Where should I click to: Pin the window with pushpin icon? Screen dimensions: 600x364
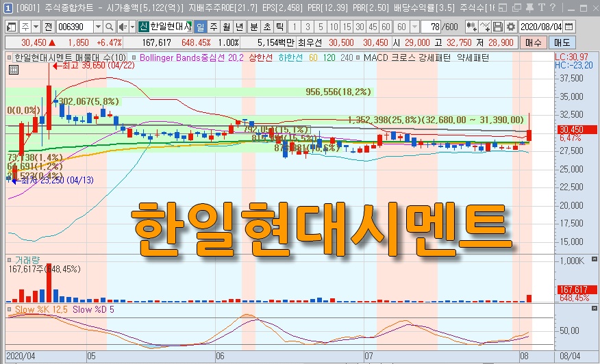[x=530, y=8]
